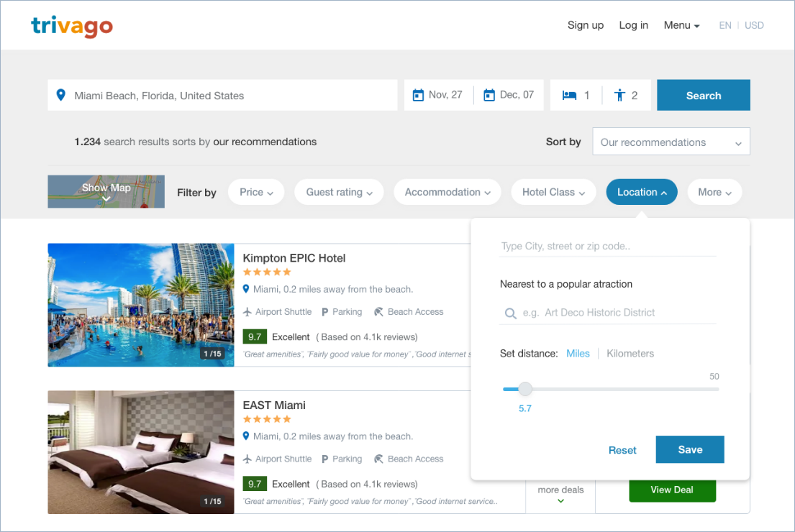The image size is (795, 532).
Task: Click the trivago logo
Action: 72,27
